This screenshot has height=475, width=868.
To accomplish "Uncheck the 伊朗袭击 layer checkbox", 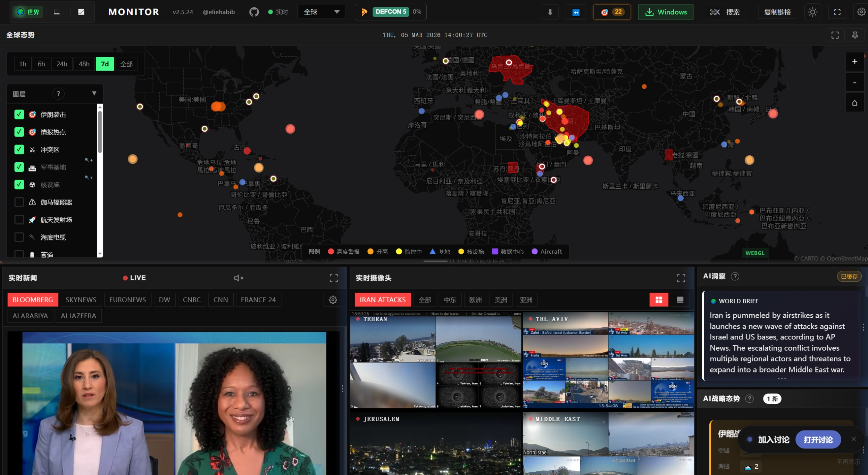I will click(19, 115).
